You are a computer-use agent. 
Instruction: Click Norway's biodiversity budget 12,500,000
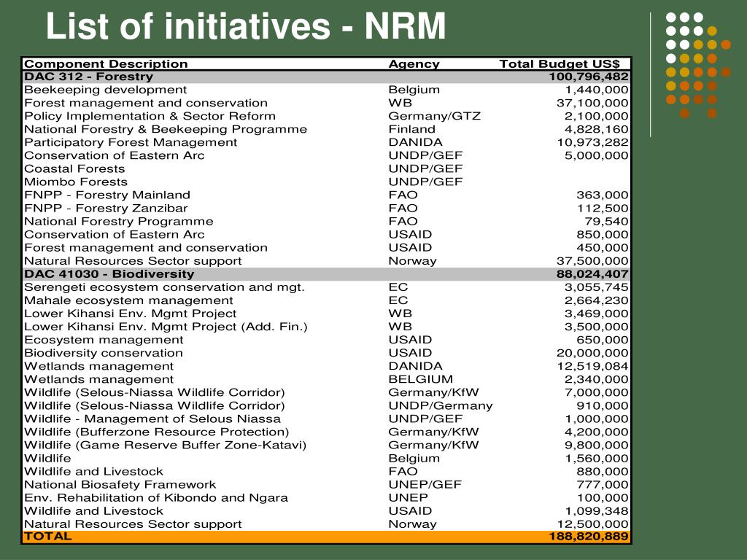(x=592, y=524)
